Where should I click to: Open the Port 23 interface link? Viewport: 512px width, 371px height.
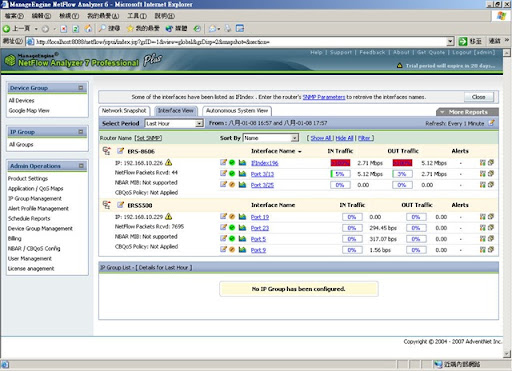point(260,228)
